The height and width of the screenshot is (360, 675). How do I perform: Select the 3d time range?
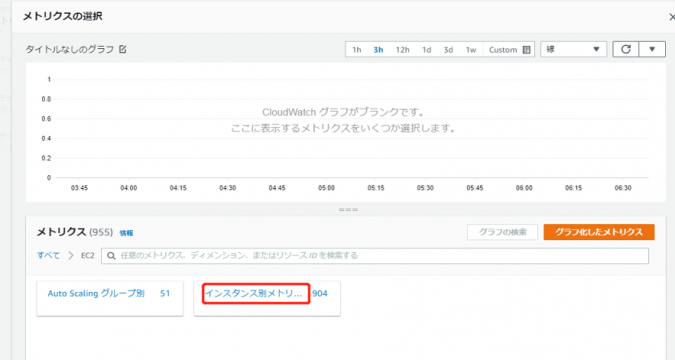(448, 50)
